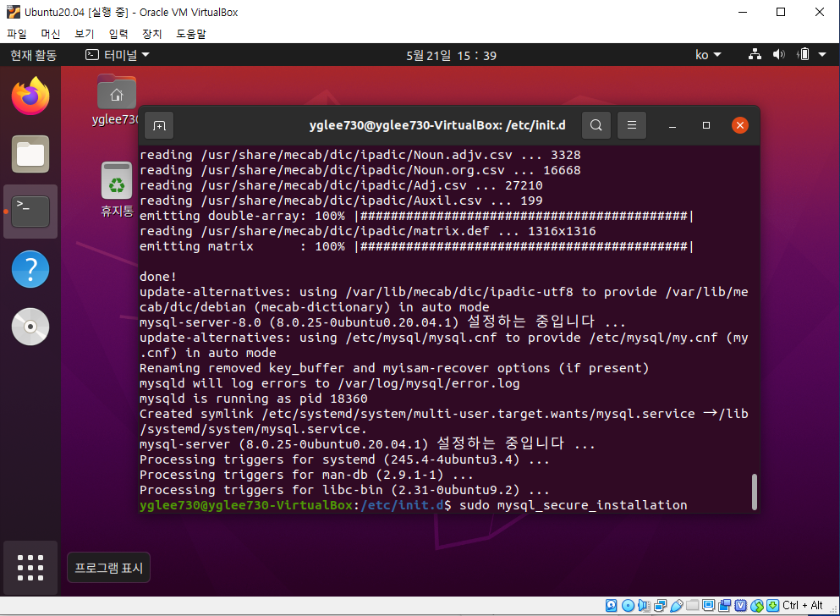The image size is (840, 616).
Task: Search in the terminal window
Action: (x=596, y=125)
